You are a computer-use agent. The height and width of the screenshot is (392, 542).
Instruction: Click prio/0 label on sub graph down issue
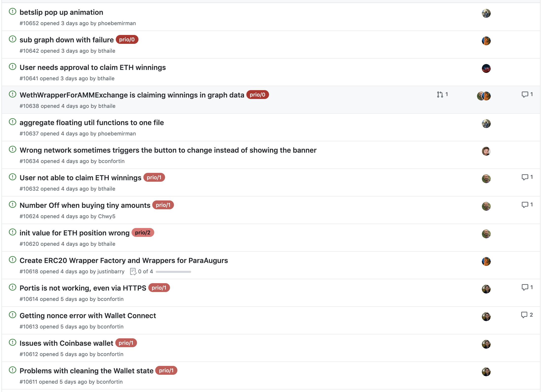click(x=127, y=40)
